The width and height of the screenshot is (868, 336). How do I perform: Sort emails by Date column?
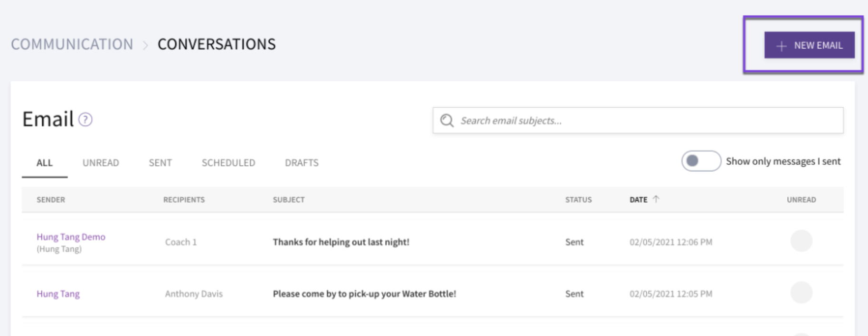coord(639,200)
